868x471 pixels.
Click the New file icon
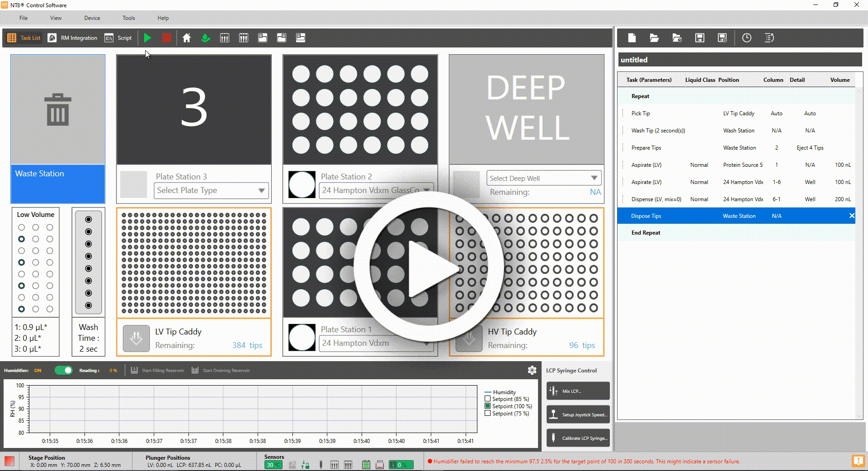click(632, 38)
